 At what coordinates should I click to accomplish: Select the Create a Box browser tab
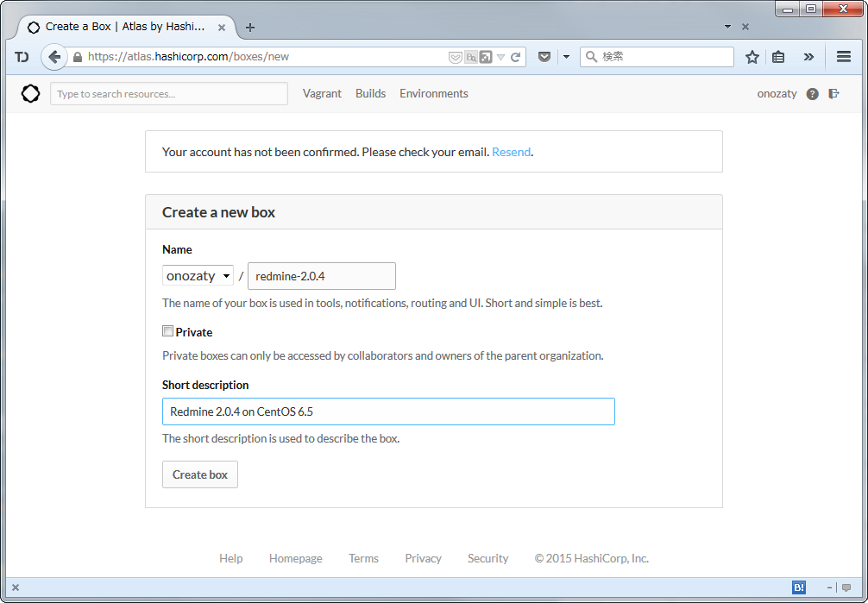click(x=126, y=27)
